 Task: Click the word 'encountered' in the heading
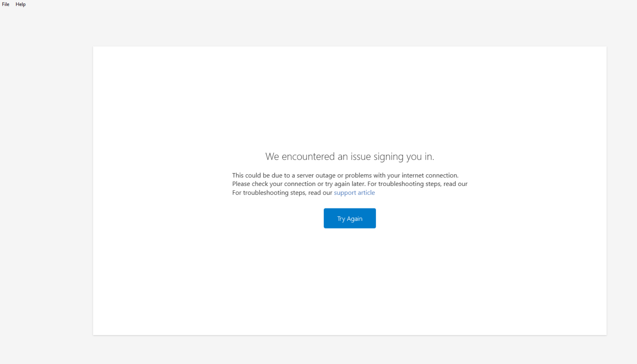click(x=308, y=157)
